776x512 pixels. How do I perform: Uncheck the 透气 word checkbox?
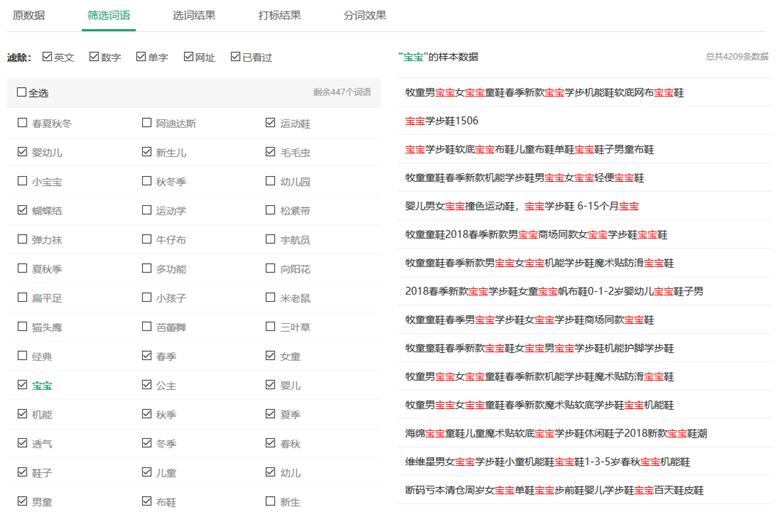[x=22, y=443]
